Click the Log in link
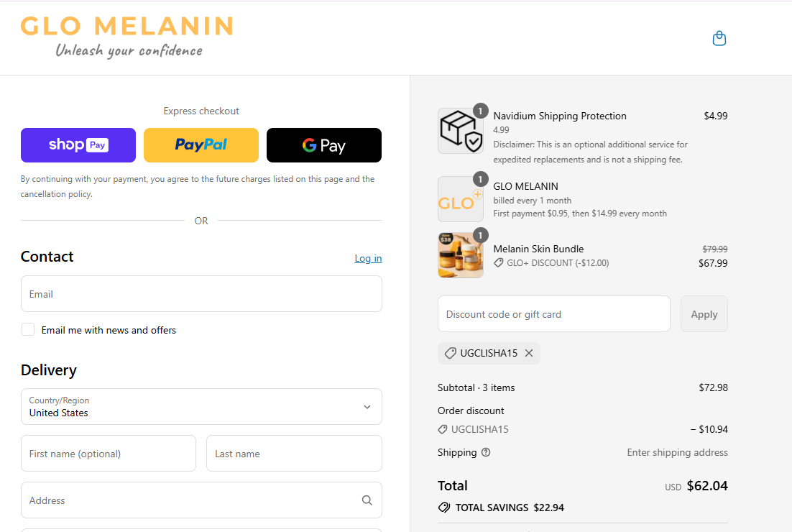This screenshot has height=532, width=792. pos(368,258)
